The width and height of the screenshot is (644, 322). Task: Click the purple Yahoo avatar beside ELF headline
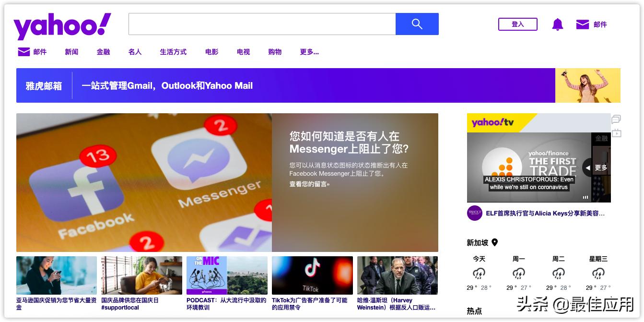(474, 213)
